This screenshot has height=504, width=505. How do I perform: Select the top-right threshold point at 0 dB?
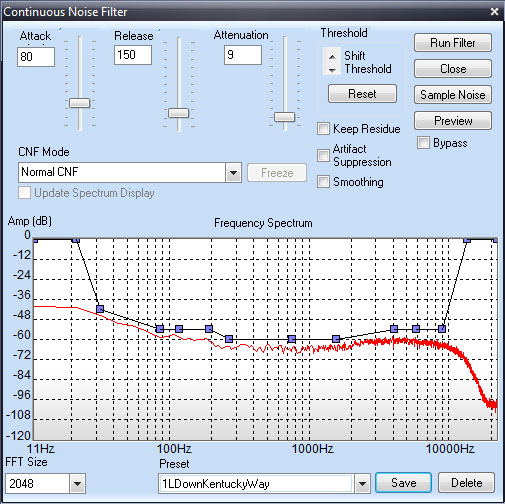[495, 239]
